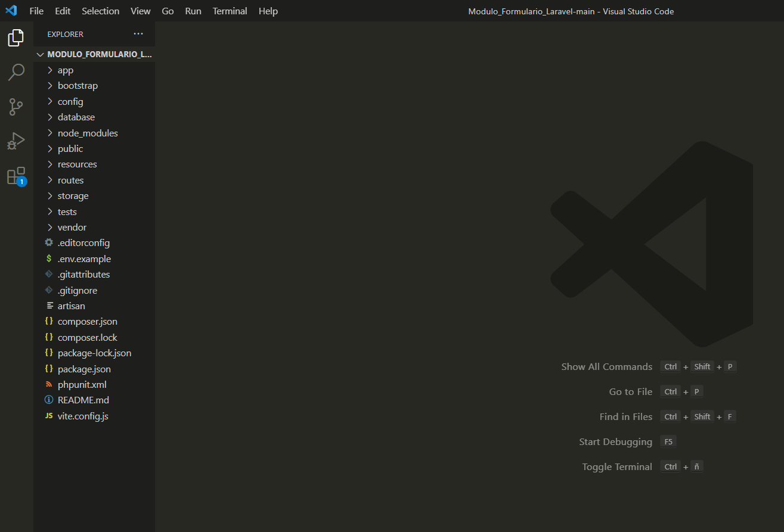
Task: Click the gear icon next to .editorconfig
Action: pos(49,242)
